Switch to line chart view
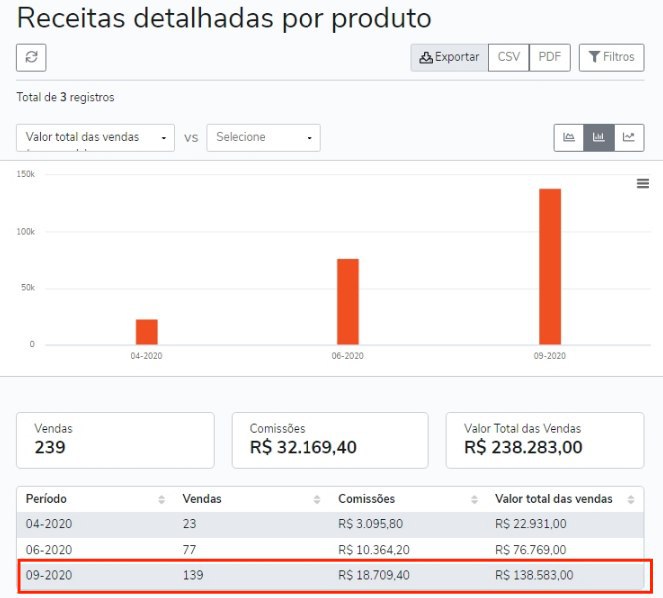 coord(629,137)
